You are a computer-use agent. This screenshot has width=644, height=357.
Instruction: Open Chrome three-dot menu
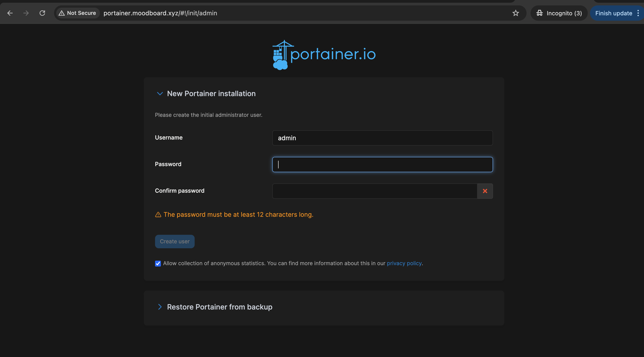[638, 13]
